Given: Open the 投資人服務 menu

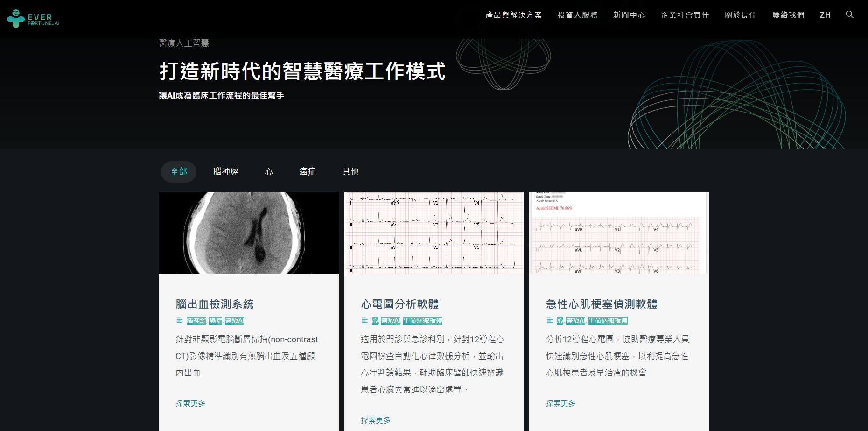Looking at the screenshot, I should pyautogui.click(x=578, y=15).
